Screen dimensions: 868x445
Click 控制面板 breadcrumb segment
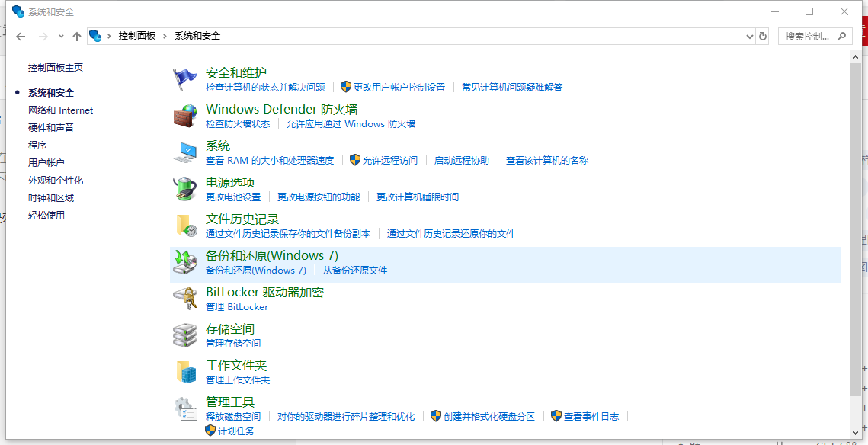[x=137, y=36]
